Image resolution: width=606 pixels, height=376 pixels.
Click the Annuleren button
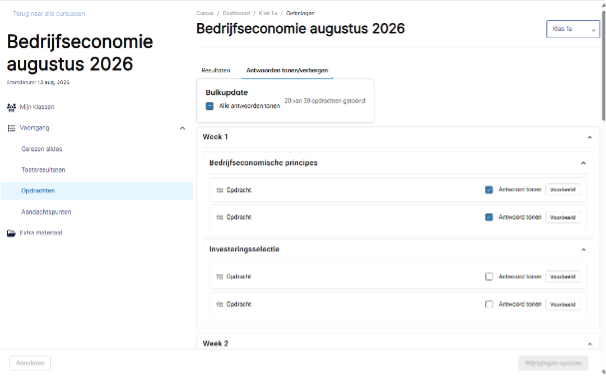(x=30, y=363)
